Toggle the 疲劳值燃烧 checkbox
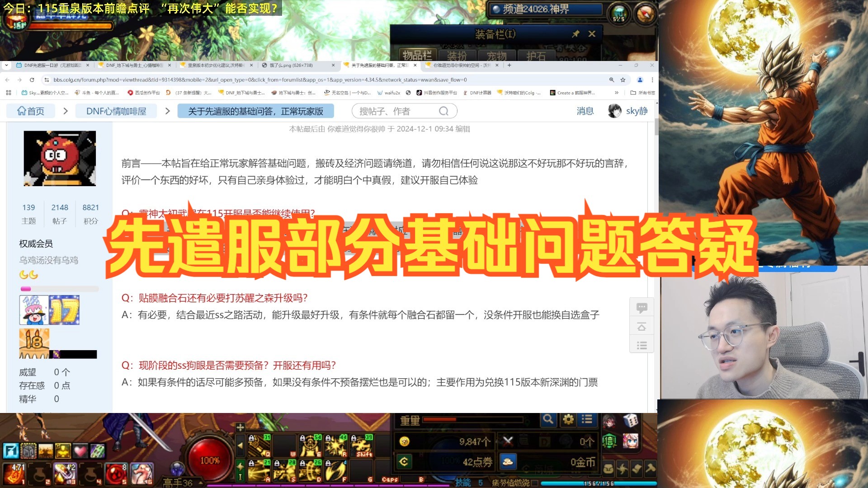Viewport: 868px width, 488px height. coord(534,483)
